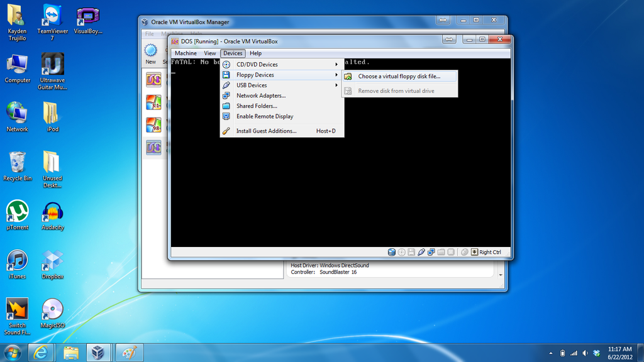This screenshot has height=362, width=644.
Task: Click the remote display status bar indicator
Action: 451,252
